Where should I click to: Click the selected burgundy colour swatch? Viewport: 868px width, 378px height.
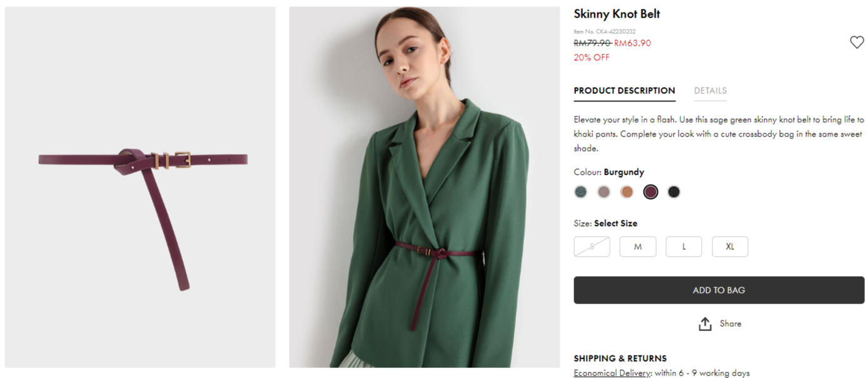[650, 192]
